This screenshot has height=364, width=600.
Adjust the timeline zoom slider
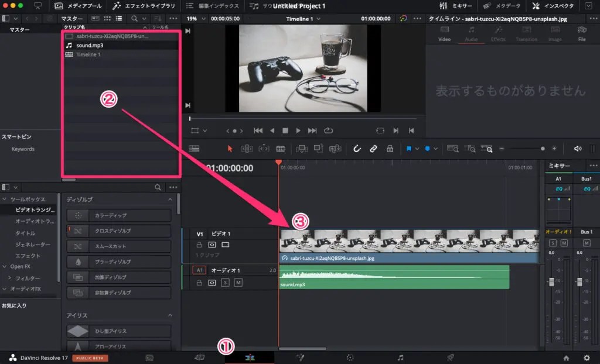543,149
